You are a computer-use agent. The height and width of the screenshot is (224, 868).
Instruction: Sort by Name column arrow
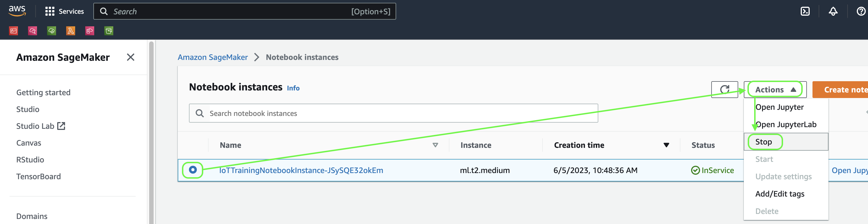[x=435, y=145]
